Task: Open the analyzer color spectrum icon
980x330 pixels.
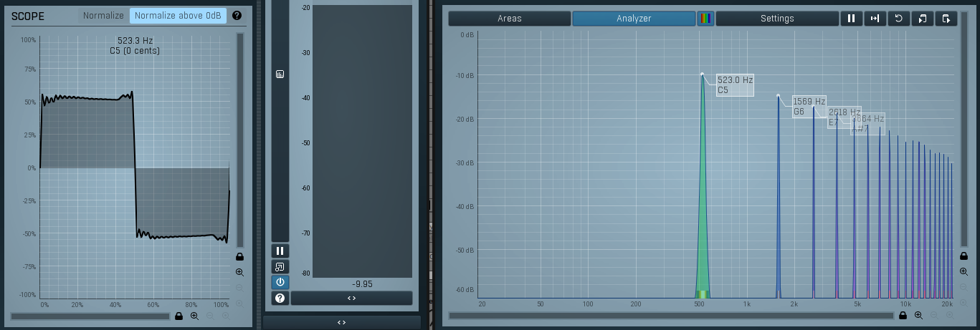Action: point(705,19)
